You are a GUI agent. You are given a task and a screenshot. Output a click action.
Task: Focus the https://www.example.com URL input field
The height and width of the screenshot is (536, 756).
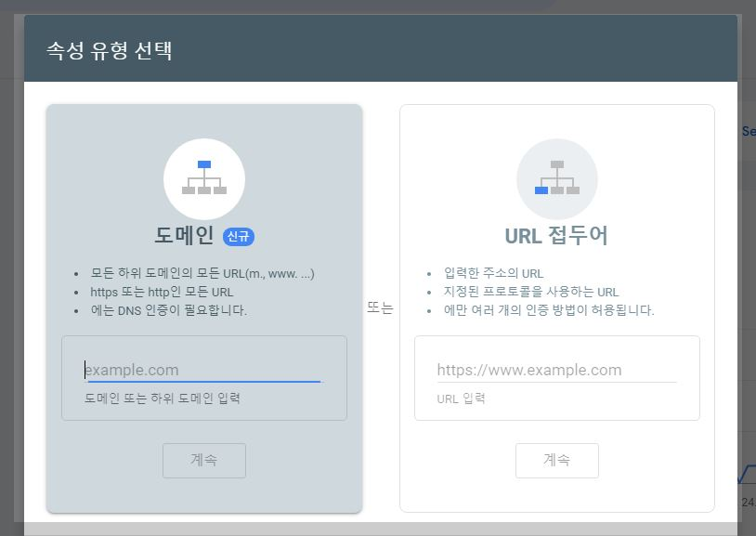tap(557, 370)
